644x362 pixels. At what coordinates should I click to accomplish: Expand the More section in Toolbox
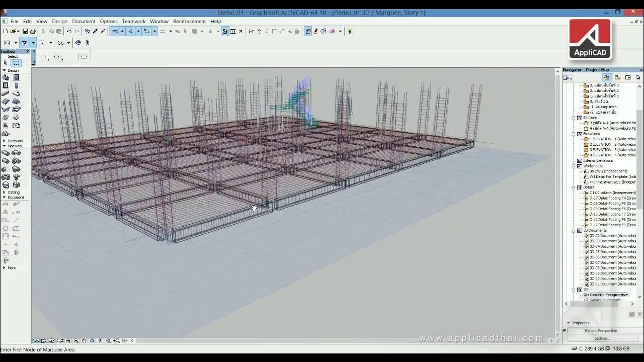[5, 268]
